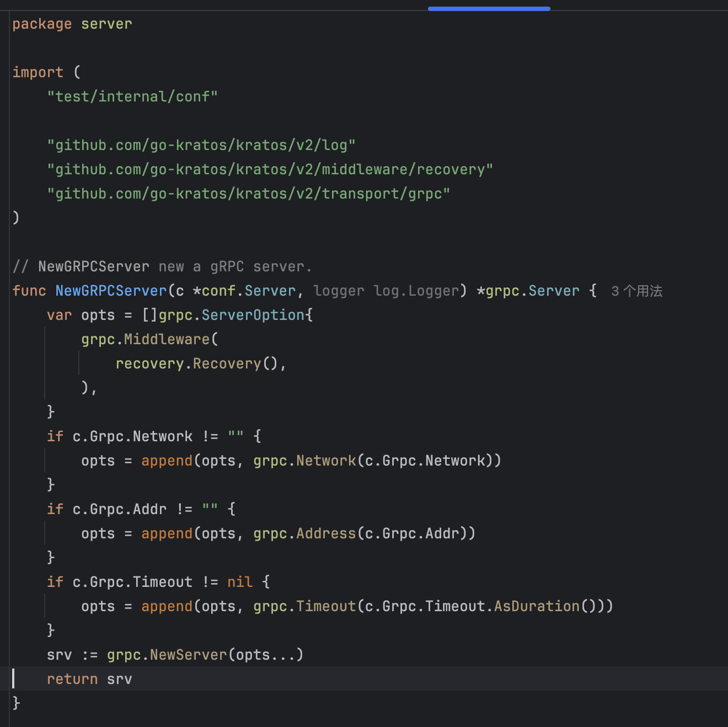Click the grpc.Address function call

325,533
